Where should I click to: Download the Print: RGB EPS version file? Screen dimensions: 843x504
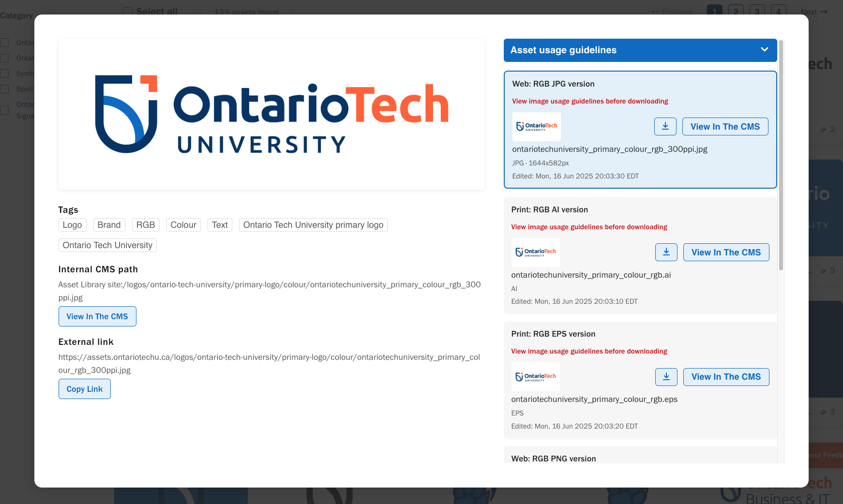click(666, 377)
